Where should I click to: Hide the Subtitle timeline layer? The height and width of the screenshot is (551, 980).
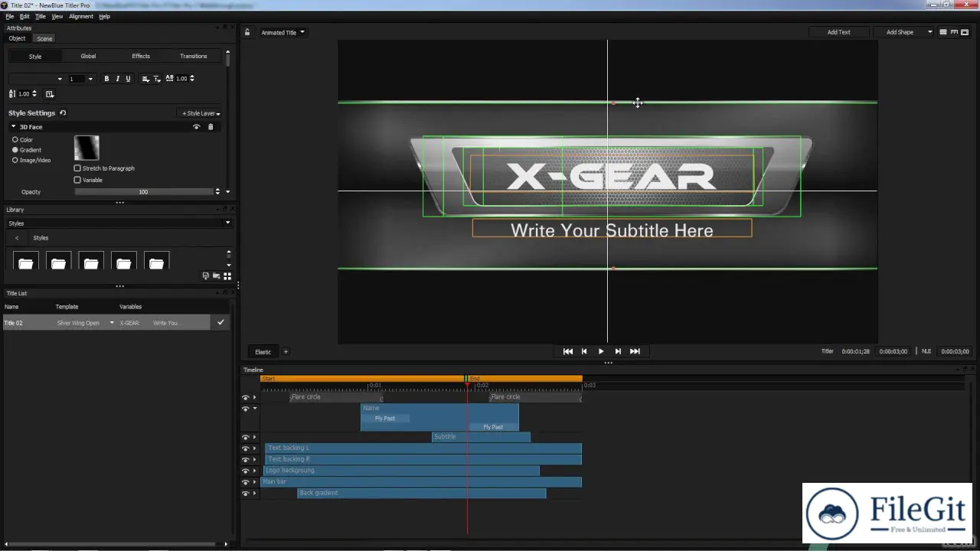click(x=246, y=438)
